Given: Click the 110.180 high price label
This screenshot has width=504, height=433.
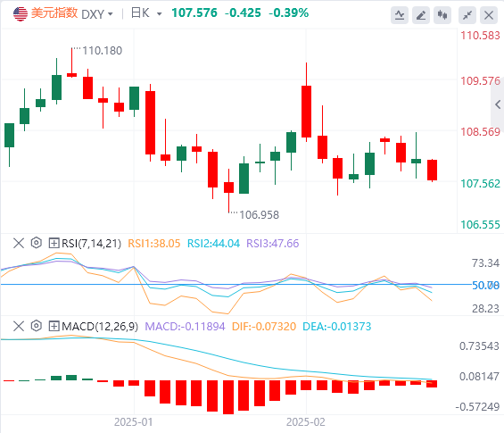Looking at the screenshot, I should pos(103,51).
